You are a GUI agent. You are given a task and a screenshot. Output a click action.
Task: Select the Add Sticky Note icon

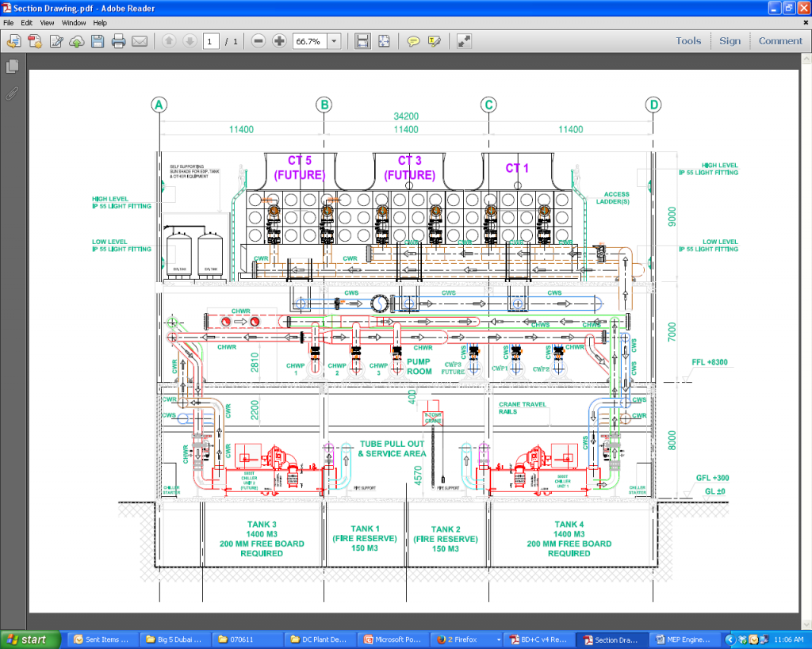[x=413, y=41]
